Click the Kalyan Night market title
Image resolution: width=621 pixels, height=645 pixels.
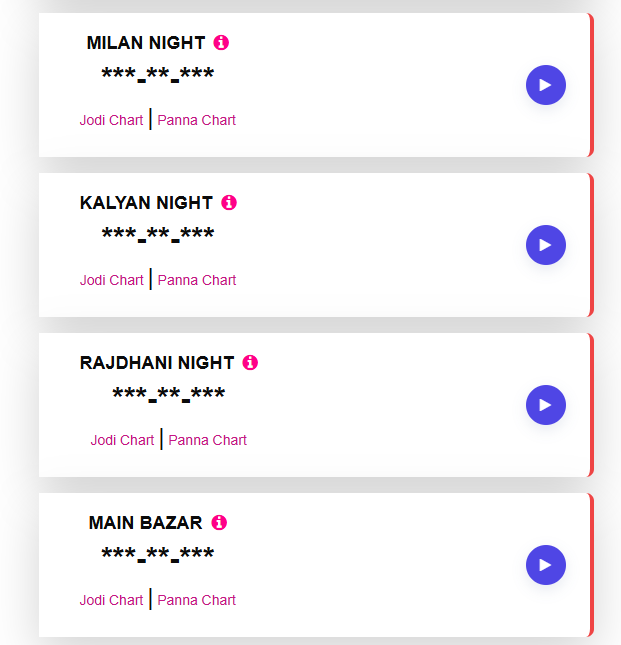click(x=146, y=203)
